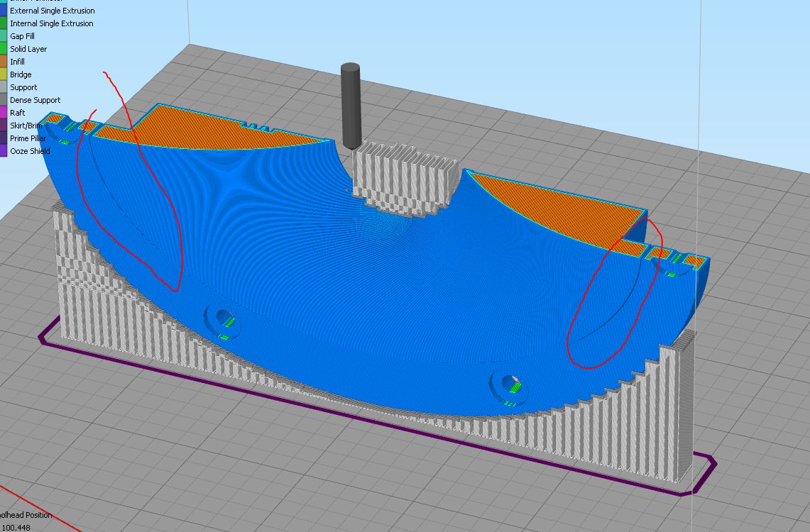Click the dark gray toolhead cylinder
The width and height of the screenshot is (810, 532).
pos(351,106)
